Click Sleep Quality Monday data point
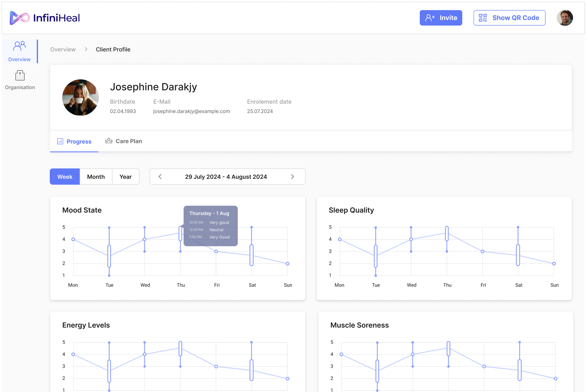The image size is (588, 392). (x=340, y=239)
